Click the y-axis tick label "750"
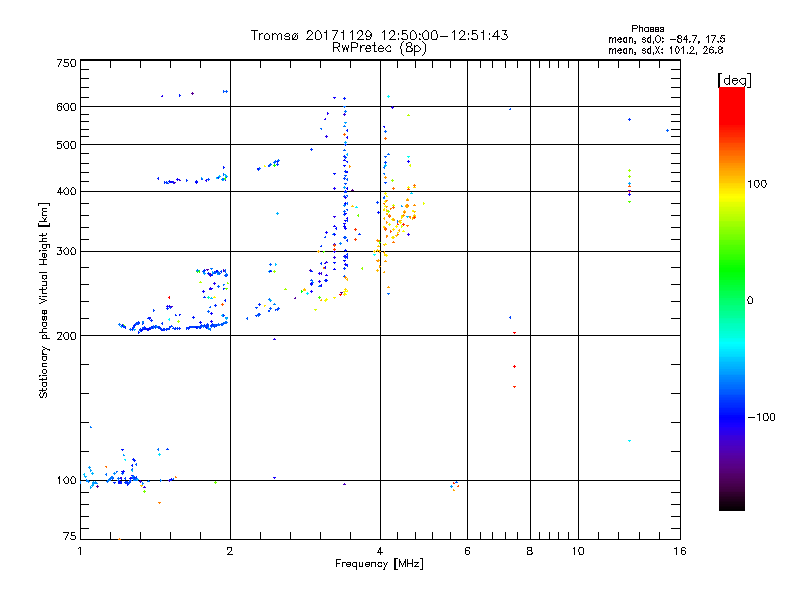The image size is (800, 600). [x=67, y=63]
